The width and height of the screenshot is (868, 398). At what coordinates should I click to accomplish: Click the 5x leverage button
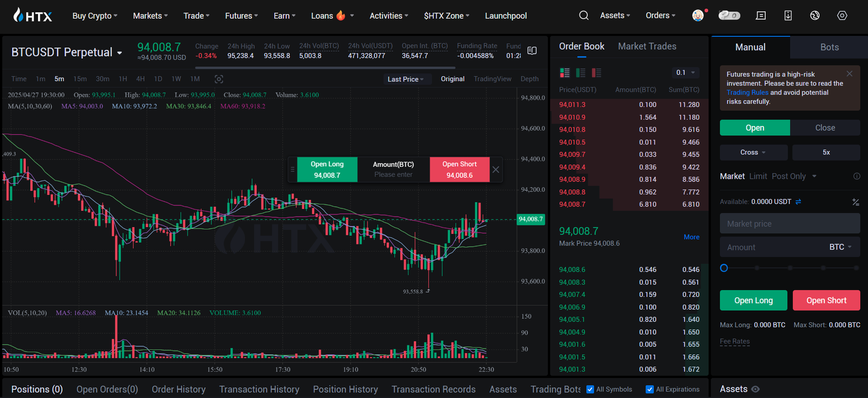[826, 153]
